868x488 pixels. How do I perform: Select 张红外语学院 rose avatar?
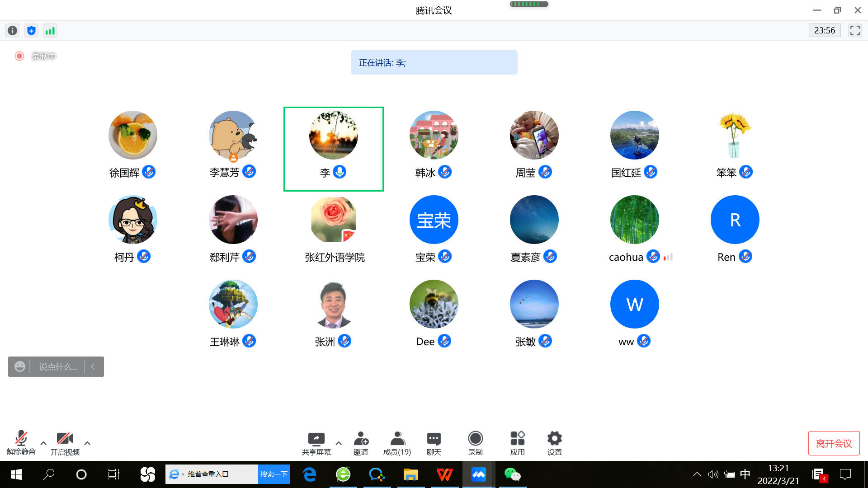[x=334, y=220]
